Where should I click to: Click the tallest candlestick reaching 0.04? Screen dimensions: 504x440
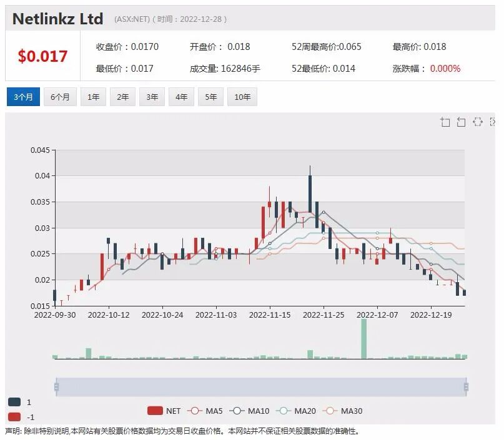(x=310, y=194)
